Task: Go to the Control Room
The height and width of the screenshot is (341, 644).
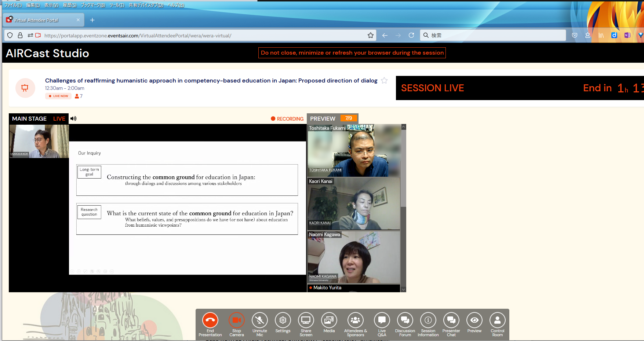Action: pos(497,320)
